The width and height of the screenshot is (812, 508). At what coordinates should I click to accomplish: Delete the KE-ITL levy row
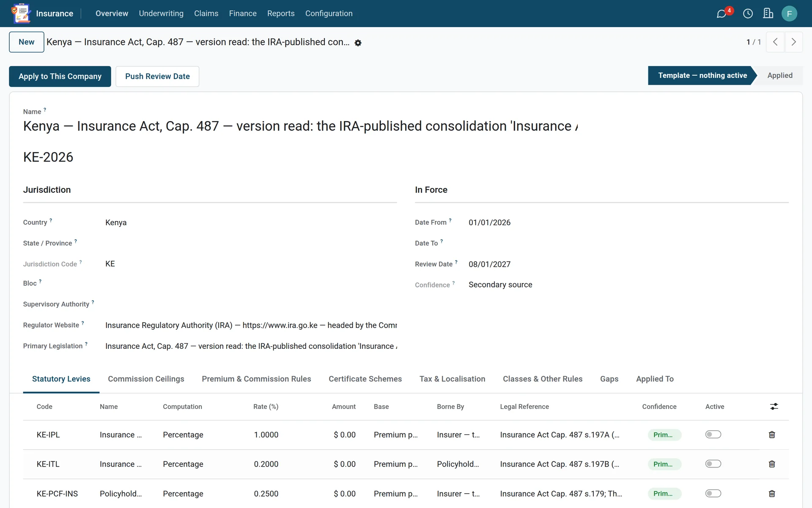(x=772, y=464)
